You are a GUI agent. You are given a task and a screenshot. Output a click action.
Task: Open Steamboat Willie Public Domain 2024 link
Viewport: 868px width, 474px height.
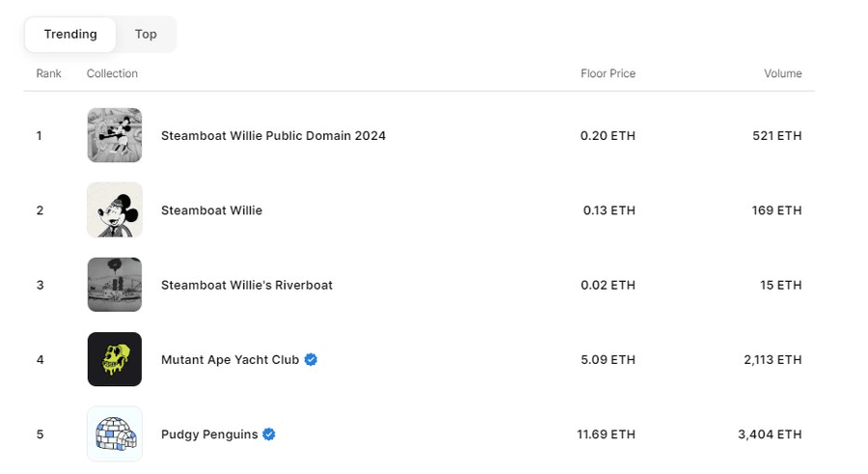tap(273, 136)
